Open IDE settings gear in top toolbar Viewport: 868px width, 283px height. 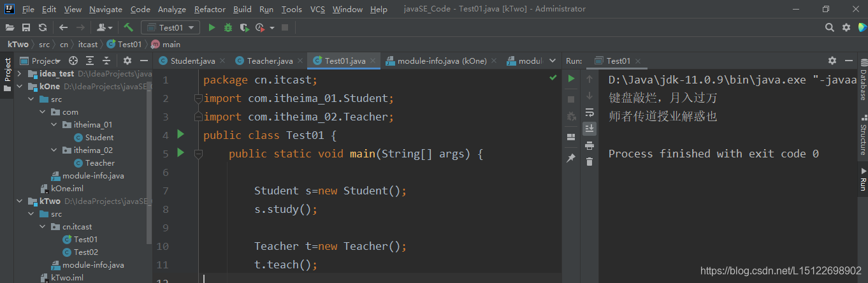pyautogui.click(x=846, y=27)
